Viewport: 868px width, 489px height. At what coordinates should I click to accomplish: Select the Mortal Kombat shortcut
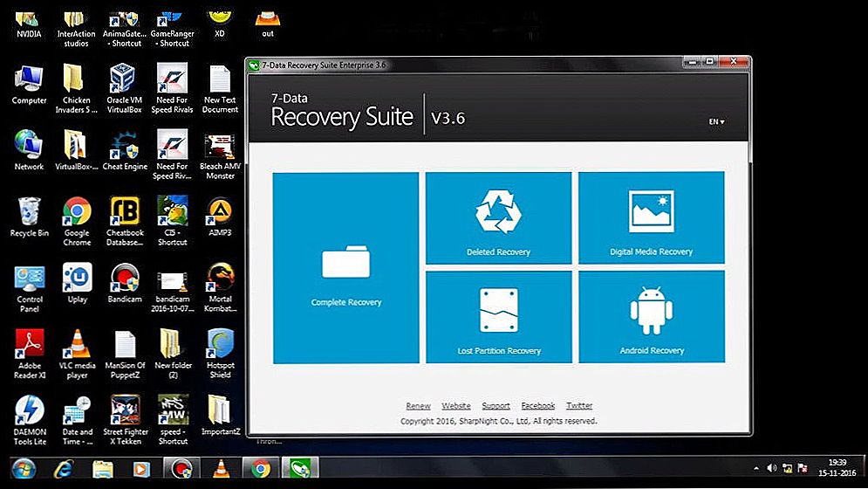(221, 288)
